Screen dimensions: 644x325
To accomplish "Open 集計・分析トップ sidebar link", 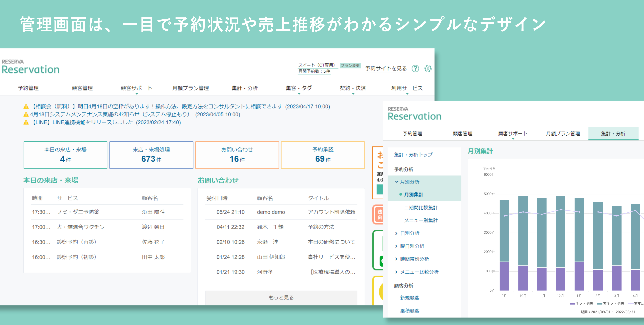I will 413,155.
